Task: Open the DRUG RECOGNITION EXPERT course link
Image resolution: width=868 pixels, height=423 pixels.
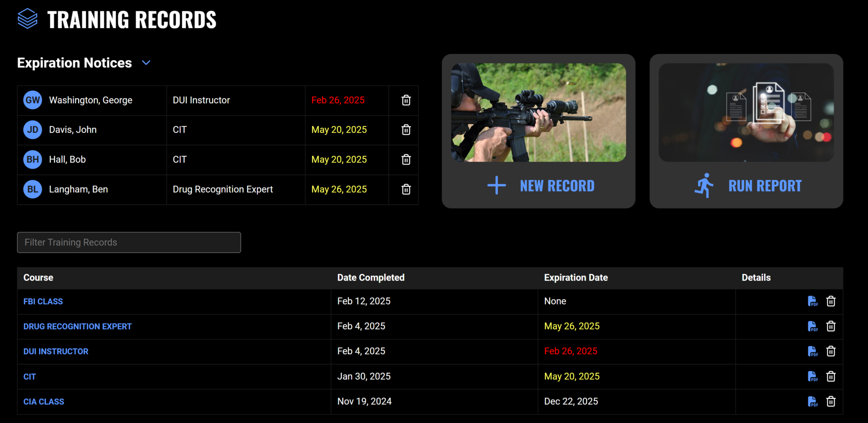Action: [77, 326]
